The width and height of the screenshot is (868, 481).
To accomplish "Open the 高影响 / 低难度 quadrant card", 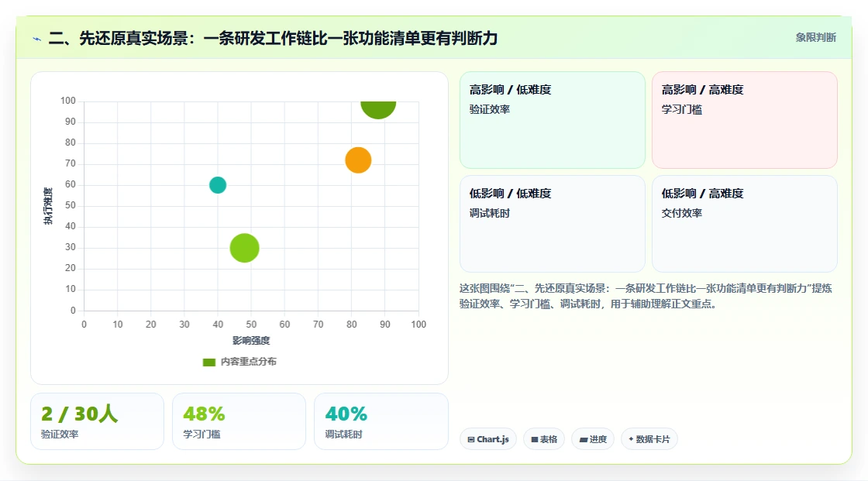I will (x=553, y=120).
